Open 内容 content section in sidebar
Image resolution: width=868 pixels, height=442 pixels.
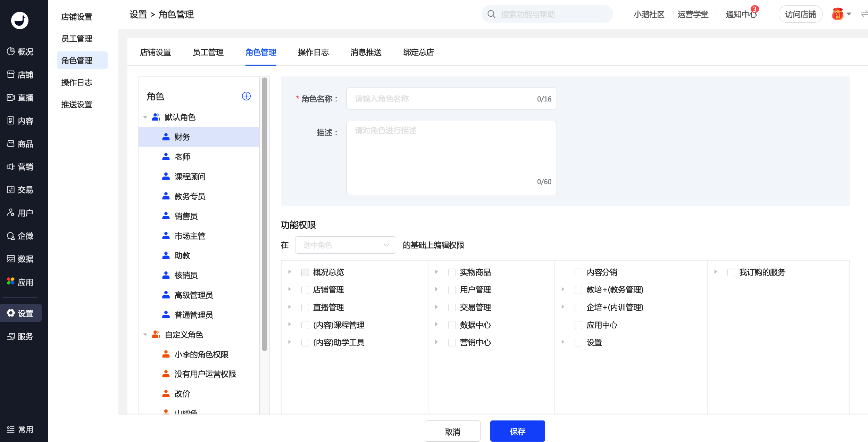pos(20,121)
